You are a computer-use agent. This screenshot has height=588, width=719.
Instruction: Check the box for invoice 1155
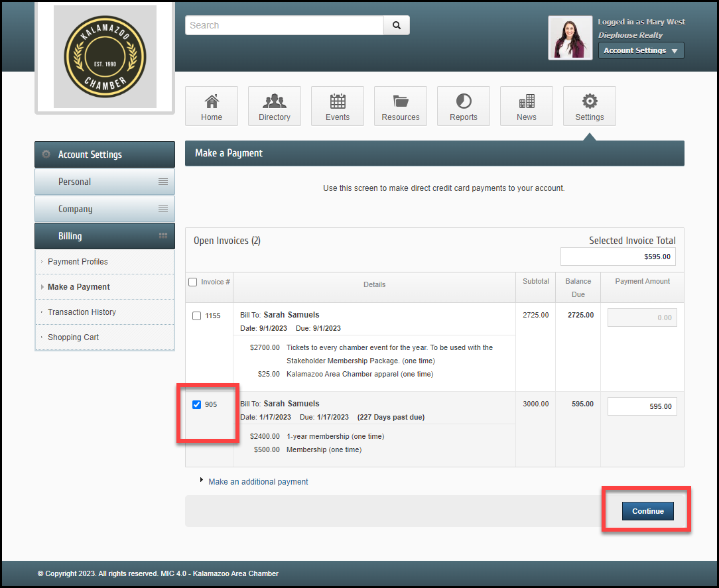(196, 316)
